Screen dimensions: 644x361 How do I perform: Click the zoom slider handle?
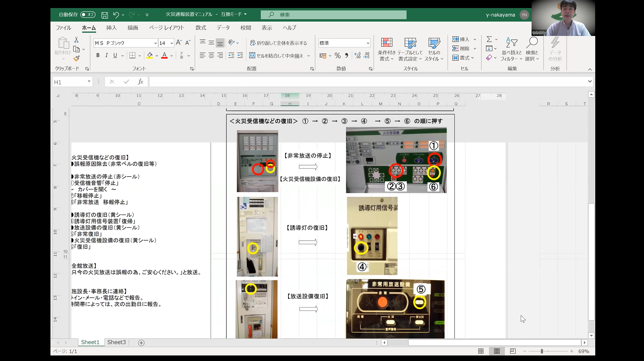542,351
